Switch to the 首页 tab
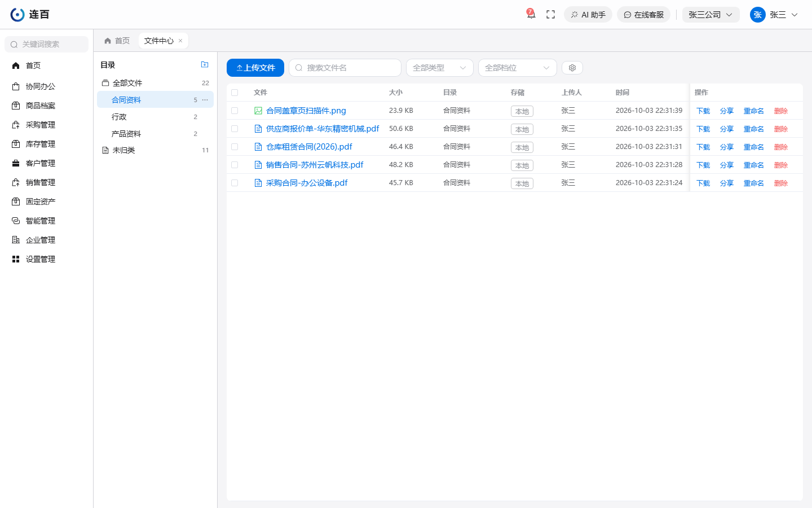This screenshot has height=508, width=812. 117,41
